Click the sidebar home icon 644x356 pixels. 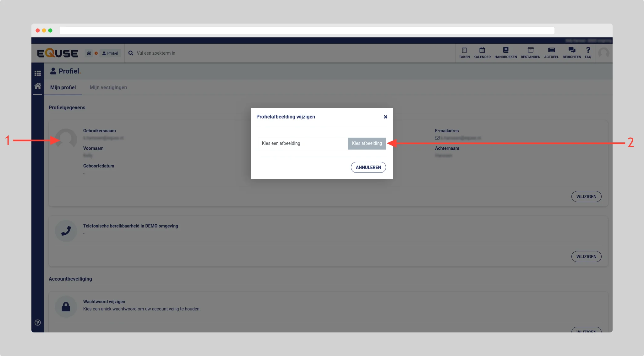38,86
